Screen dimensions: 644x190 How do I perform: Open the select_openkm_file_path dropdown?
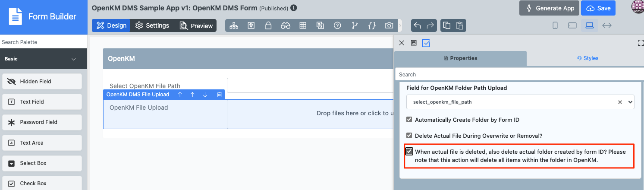tap(520, 102)
